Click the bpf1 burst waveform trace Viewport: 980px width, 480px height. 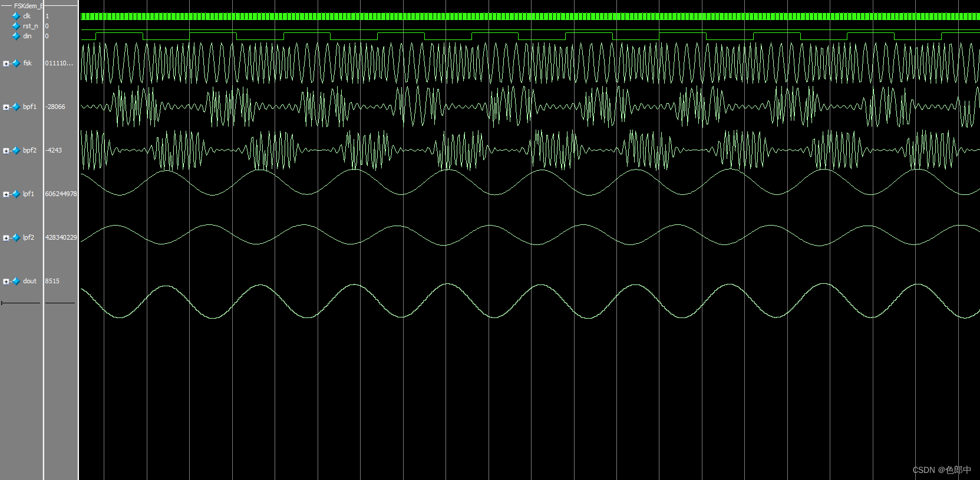point(530,107)
